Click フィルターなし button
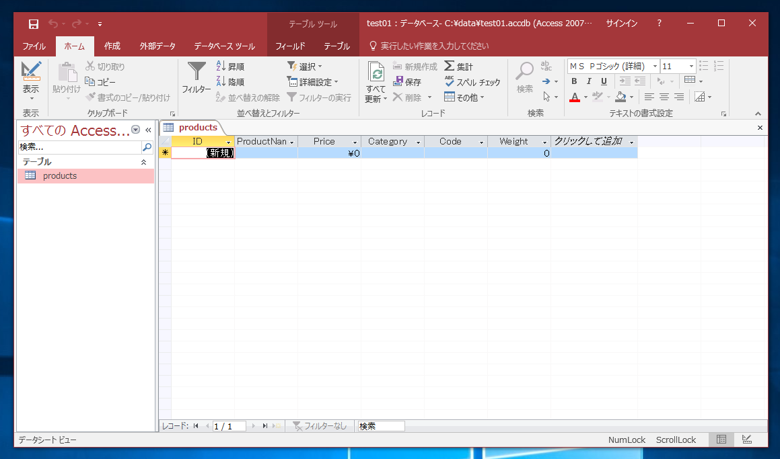This screenshot has height=459, width=780. pos(319,426)
